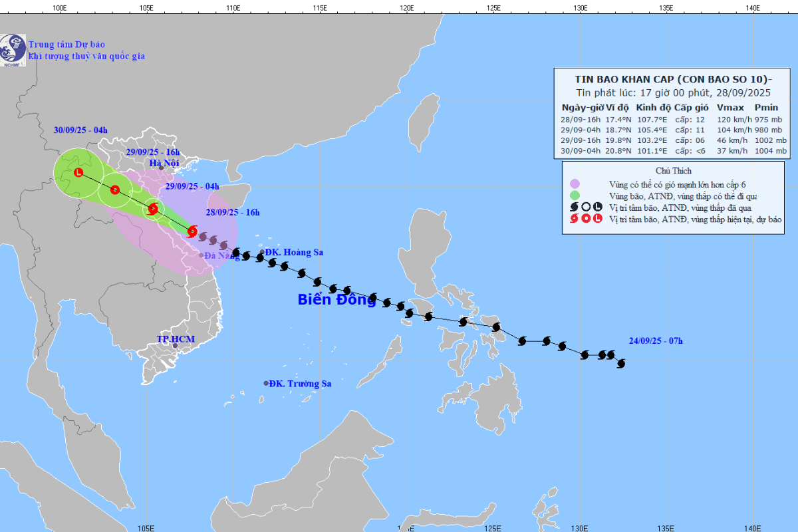Select the black past-position icons in the legend
This screenshot has width=798, height=532.
pos(585,207)
